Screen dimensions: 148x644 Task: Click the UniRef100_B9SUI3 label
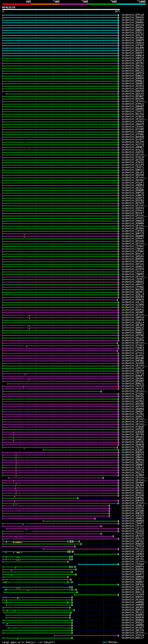pos(133,50)
